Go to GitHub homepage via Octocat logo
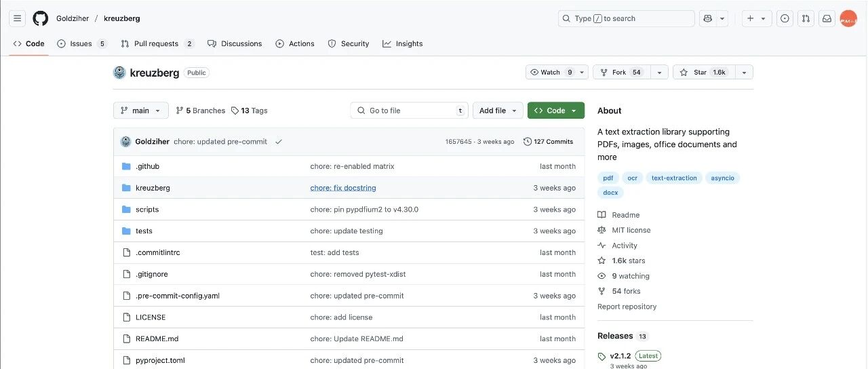Image resolution: width=868 pixels, height=369 pixels. (41, 18)
